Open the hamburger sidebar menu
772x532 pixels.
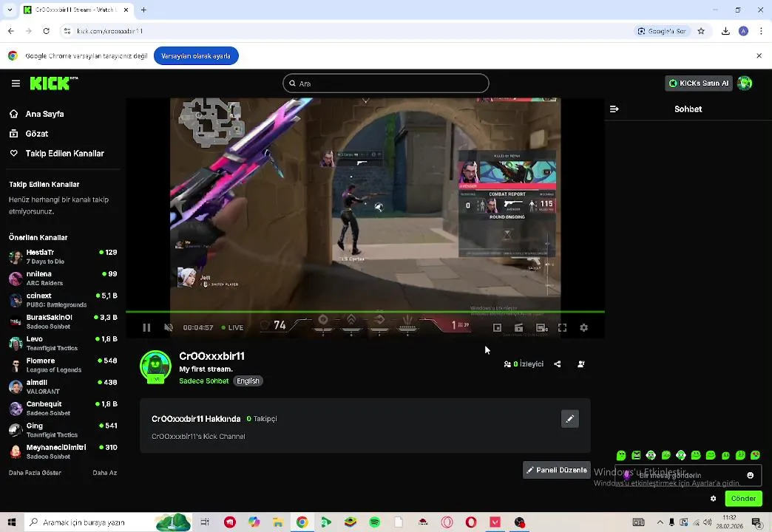tap(16, 83)
